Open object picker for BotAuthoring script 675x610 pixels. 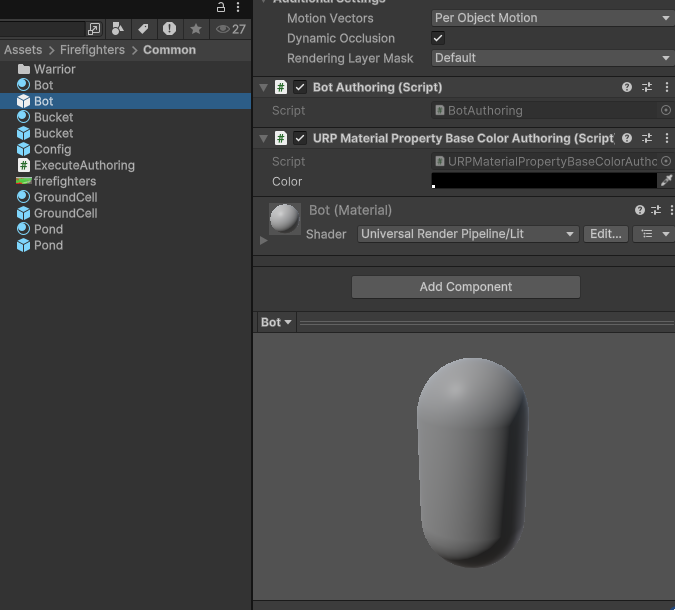[x=666, y=111]
